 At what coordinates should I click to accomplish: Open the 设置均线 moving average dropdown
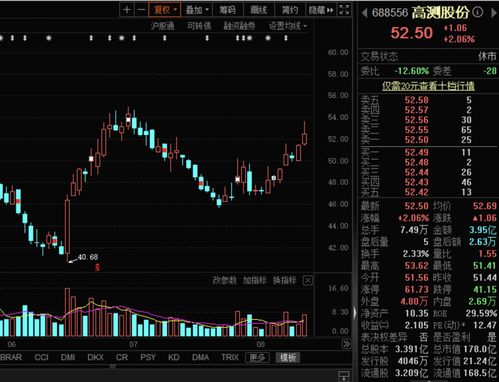point(288,26)
